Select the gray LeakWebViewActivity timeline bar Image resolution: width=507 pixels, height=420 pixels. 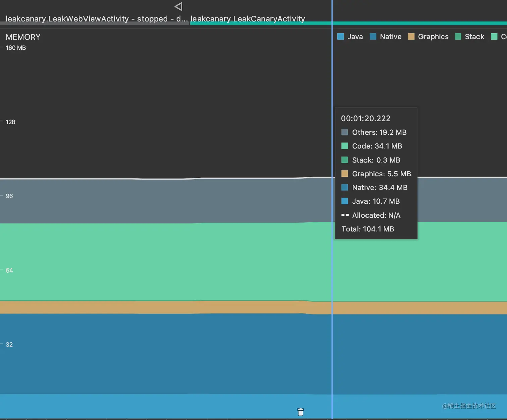95,23
